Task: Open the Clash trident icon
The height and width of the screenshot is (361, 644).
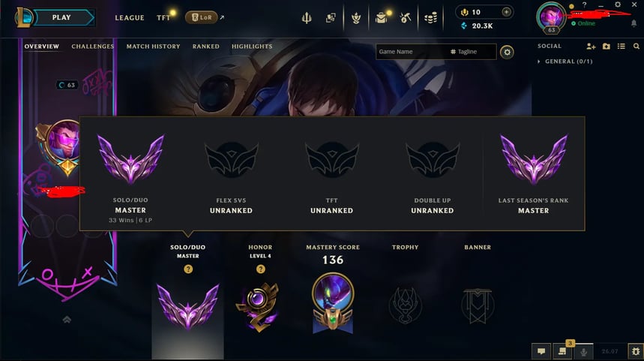Action: pyautogui.click(x=307, y=18)
